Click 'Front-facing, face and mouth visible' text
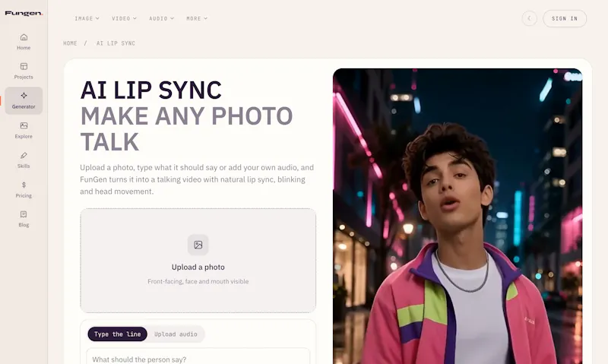The width and height of the screenshot is (608, 364). click(198, 281)
